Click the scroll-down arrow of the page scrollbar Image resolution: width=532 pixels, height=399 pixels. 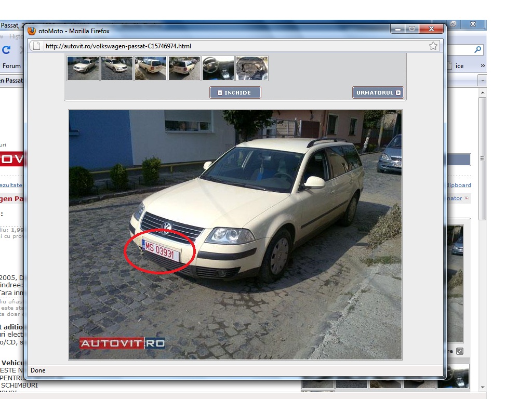[x=483, y=387]
